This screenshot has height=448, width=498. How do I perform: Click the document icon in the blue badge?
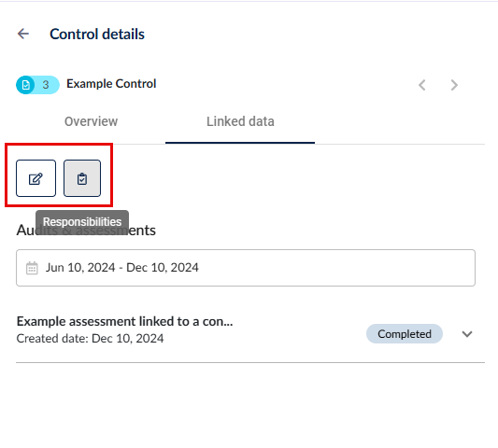[26, 85]
